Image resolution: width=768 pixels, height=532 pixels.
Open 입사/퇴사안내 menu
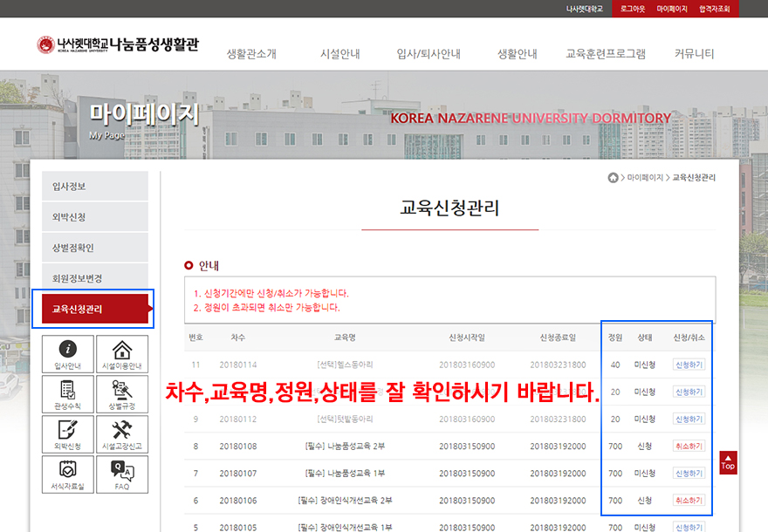tap(429, 54)
